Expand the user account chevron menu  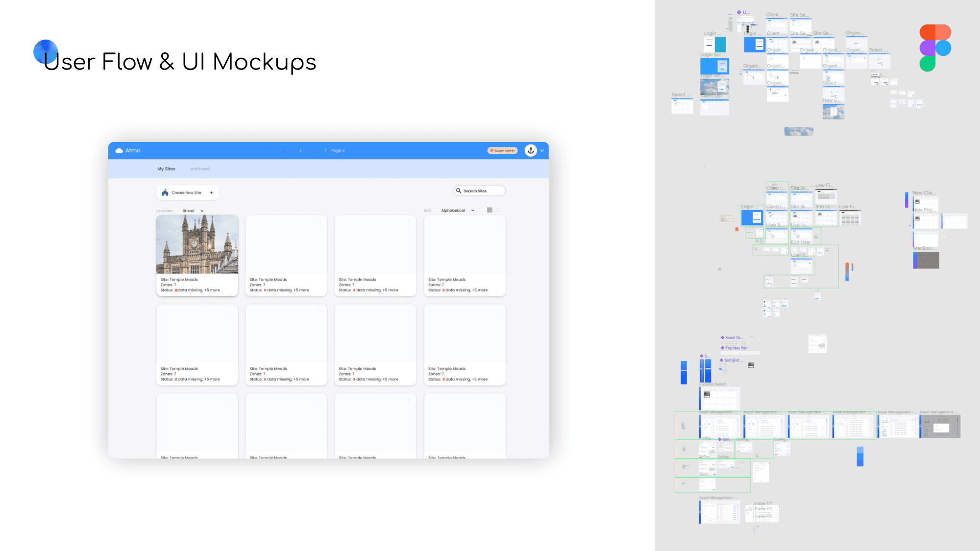[542, 151]
